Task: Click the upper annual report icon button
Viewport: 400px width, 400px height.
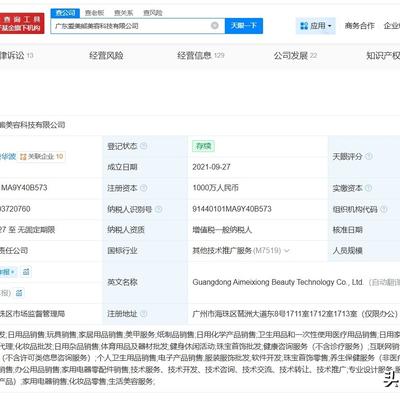Action: (26, 272)
